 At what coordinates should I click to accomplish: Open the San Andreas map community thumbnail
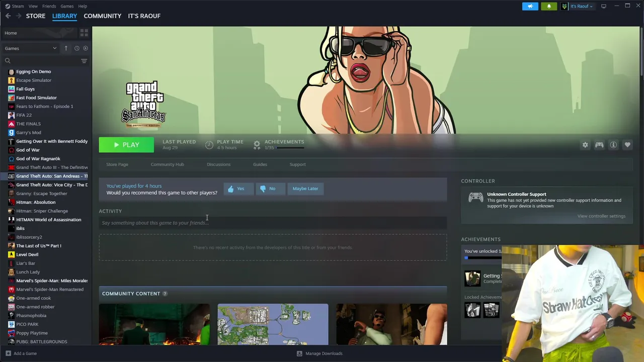(x=273, y=324)
